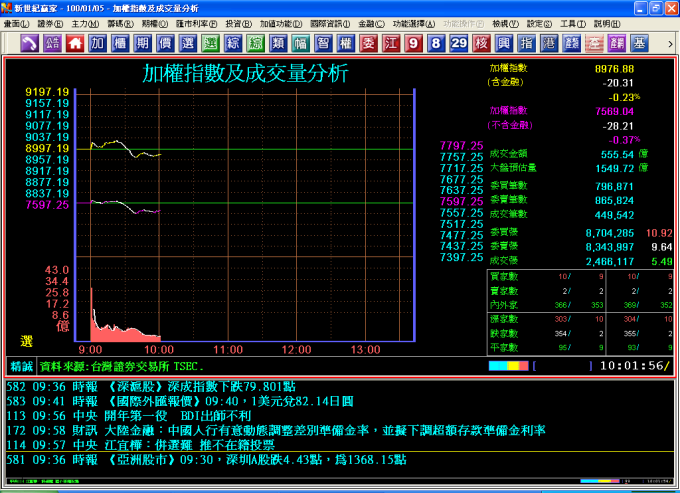Open the 籌碼(R) menu
680x493 pixels.
(x=120, y=24)
